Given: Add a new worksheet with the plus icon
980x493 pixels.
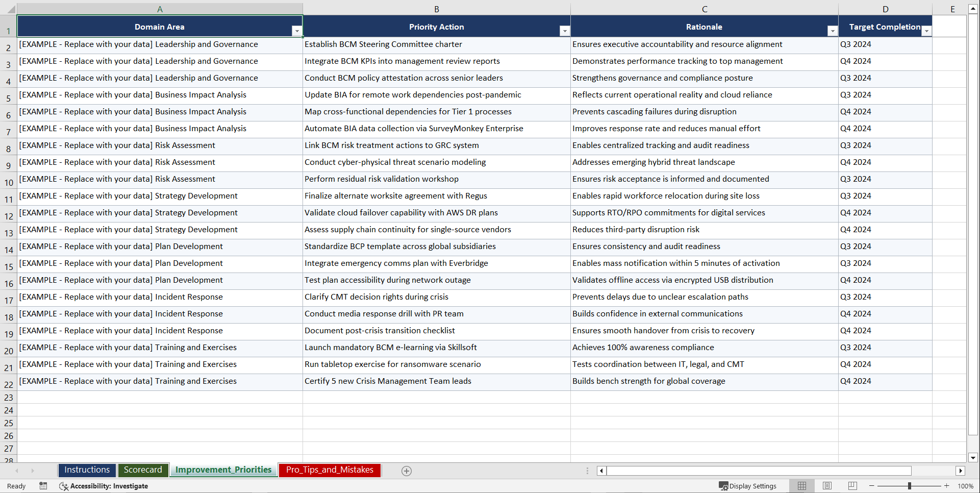Looking at the screenshot, I should (406, 471).
